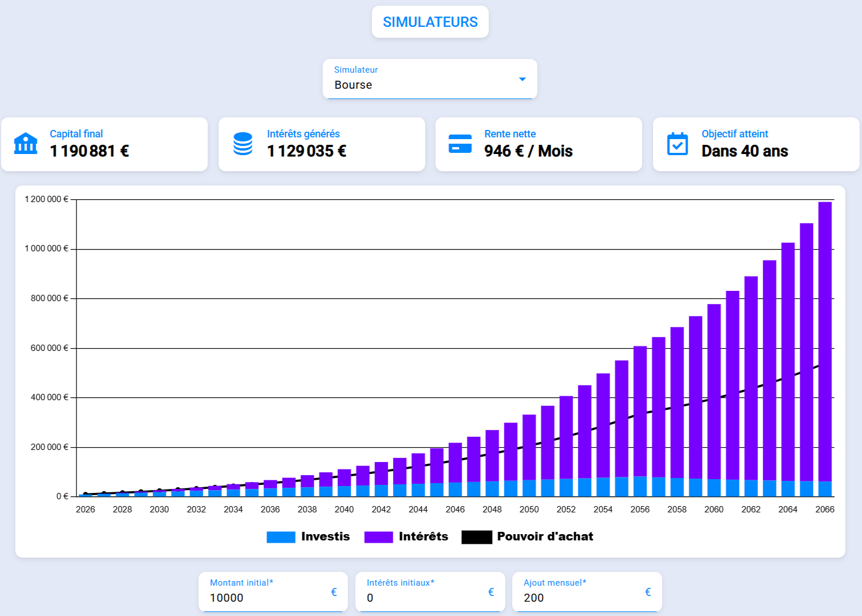Click the purple Intérêts color swatch

point(378,537)
